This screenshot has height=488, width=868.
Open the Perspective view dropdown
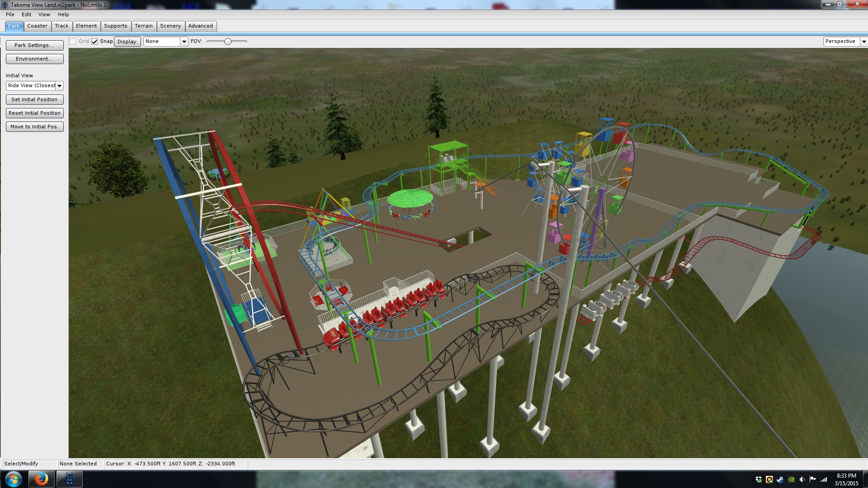(x=863, y=42)
